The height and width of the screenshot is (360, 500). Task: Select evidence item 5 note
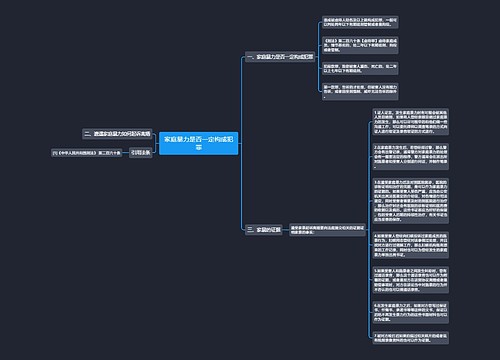point(411,280)
